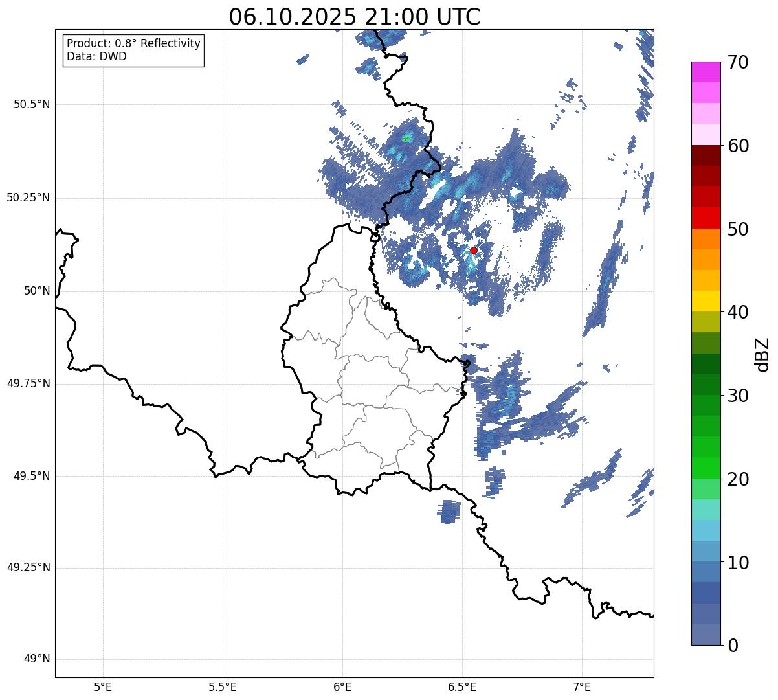Click the longitude label '6°E'

pos(342,686)
